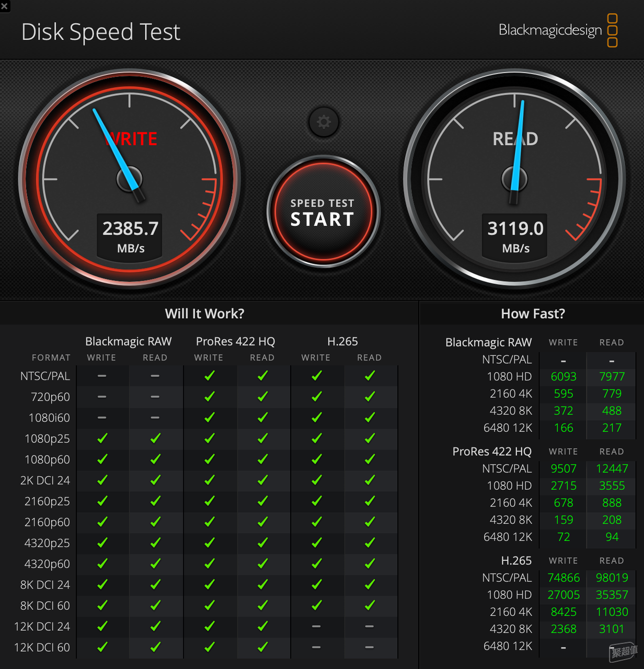Click Blackmagic RAW read checkmark for 12K DCI 60

(155, 647)
